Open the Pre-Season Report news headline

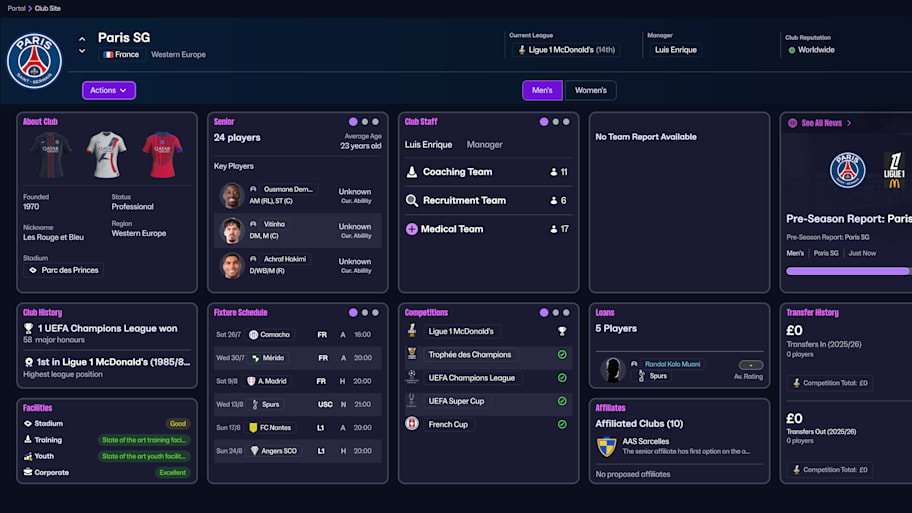[849, 219]
